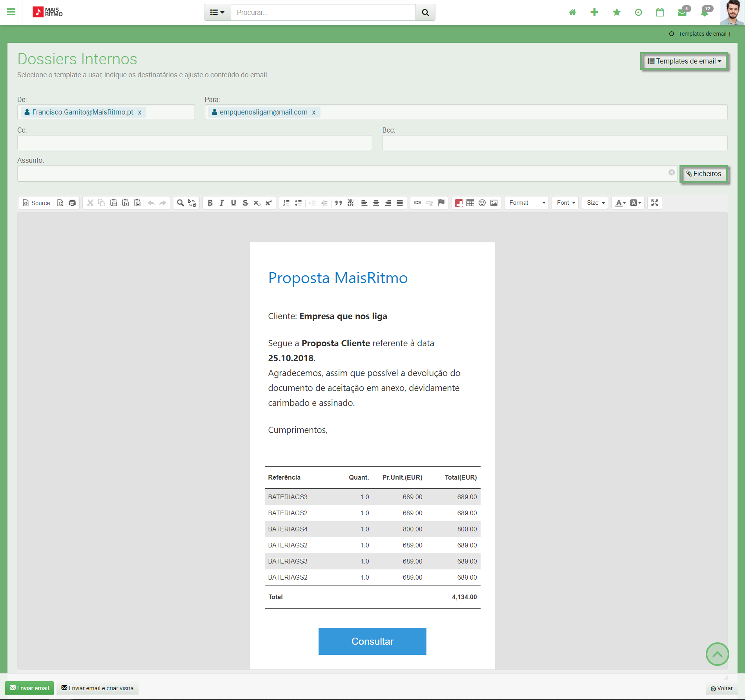
Task: Toggle numbered list
Action: (286, 203)
